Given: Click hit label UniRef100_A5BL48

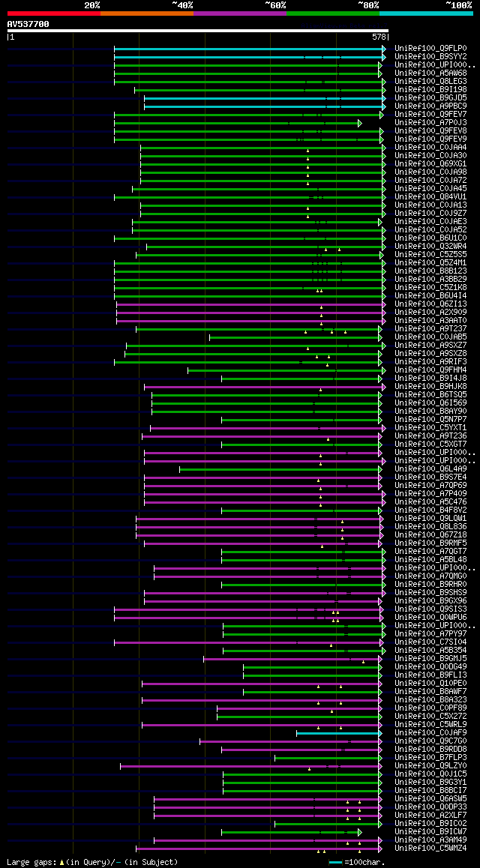Looking at the screenshot, I should click(x=430, y=560).
